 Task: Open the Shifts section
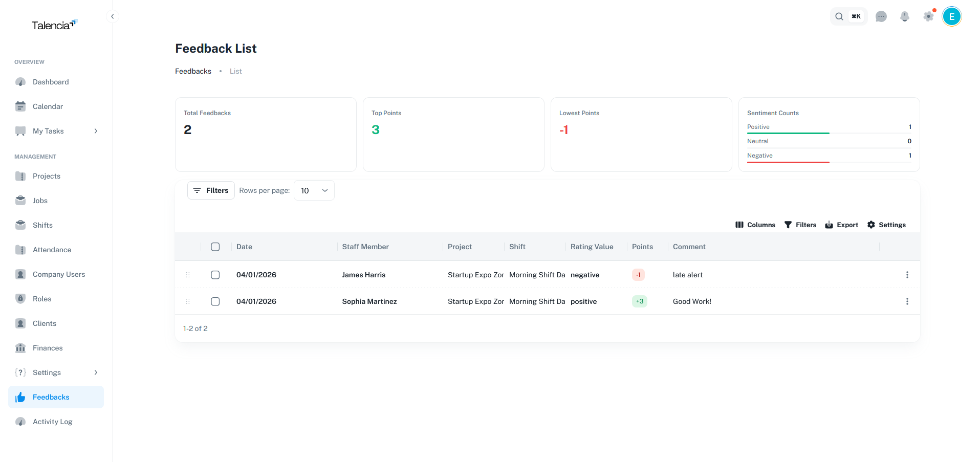(42, 225)
